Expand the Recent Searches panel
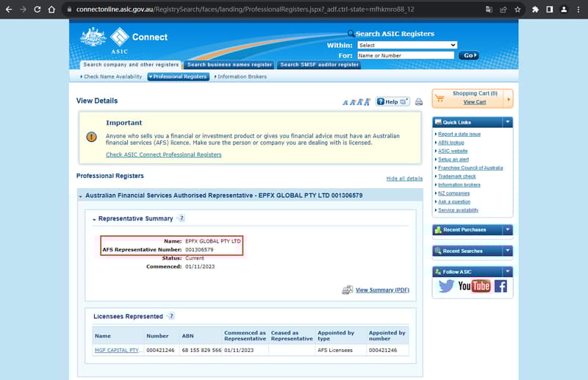Viewport: 588px width, 380px height. point(507,251)
